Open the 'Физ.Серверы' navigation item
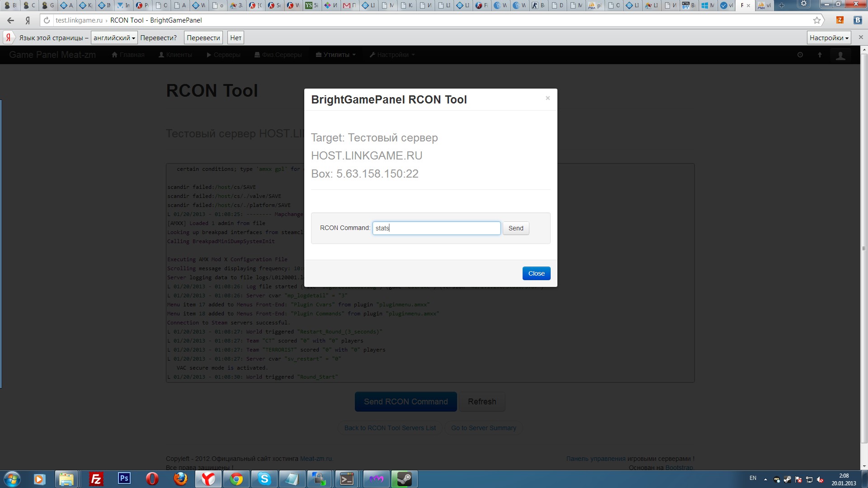The width and height of the screenshot is (868, 488). pyautogui.click(x=278, y=55)
